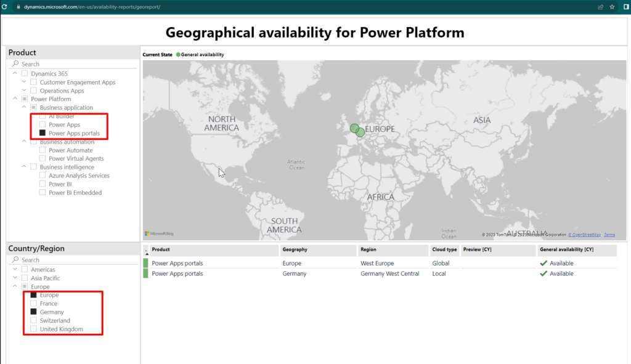
Task: Click the Country/Region search magnifier icon
Action: coord(15,259)
